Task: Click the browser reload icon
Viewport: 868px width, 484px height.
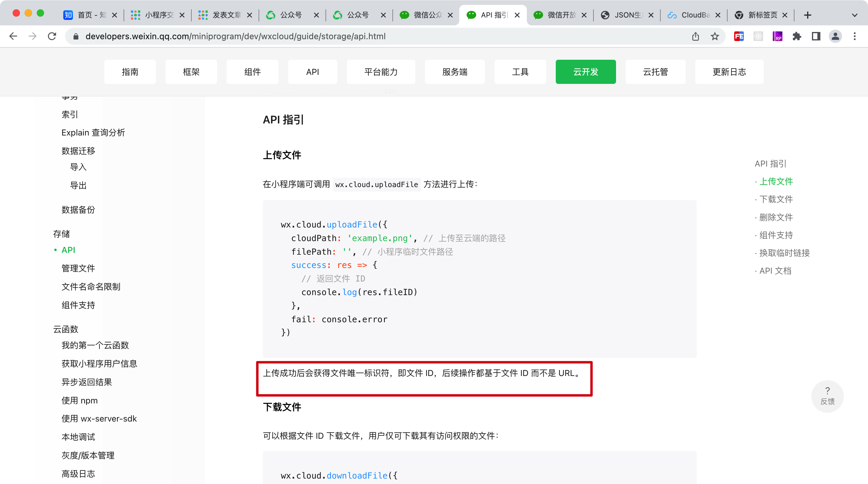Action: pos(52,36)
